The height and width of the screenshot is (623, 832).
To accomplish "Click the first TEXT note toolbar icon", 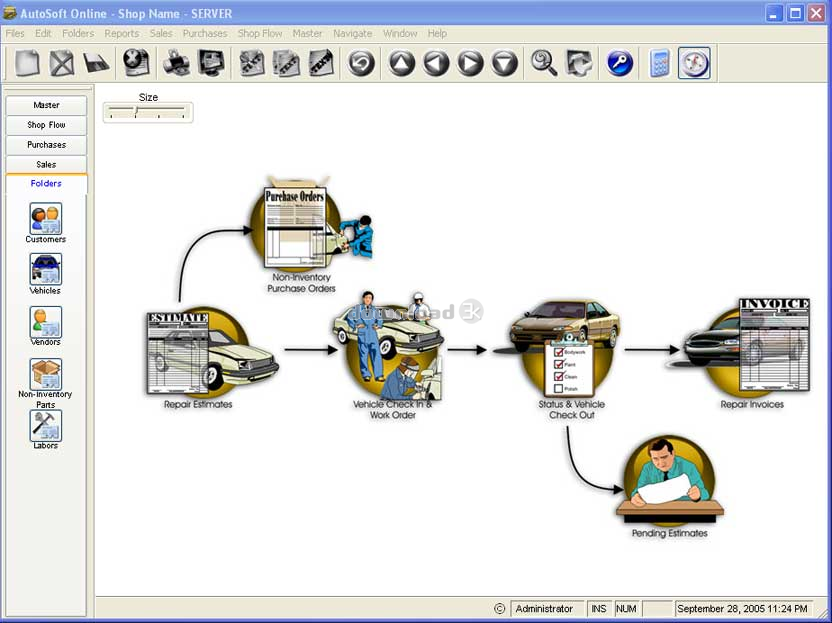I will click(252, 63).
